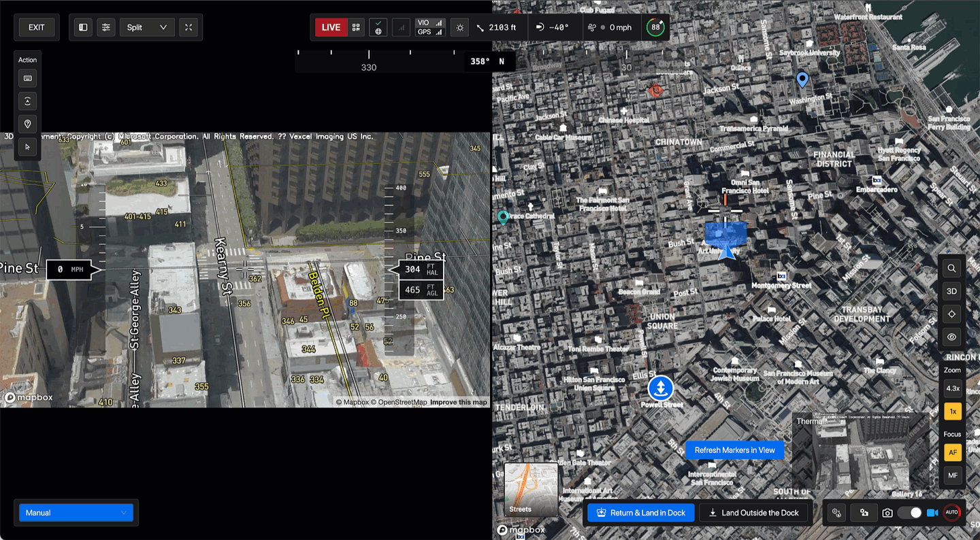This screenshot has height=540, width=980.
Task: Click the brightness sun icon
Action: tap(460, 28)
